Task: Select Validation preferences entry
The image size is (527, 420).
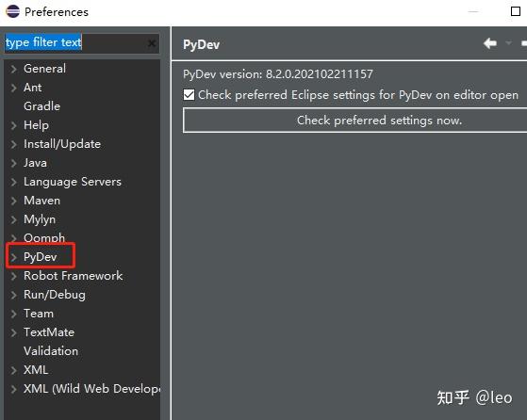Action: coord(51,351)
